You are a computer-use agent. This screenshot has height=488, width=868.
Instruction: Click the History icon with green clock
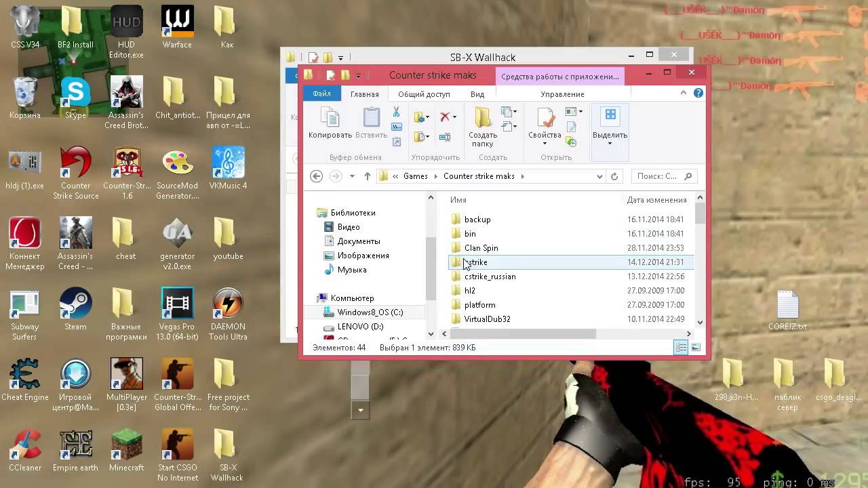tap(571, 142)
